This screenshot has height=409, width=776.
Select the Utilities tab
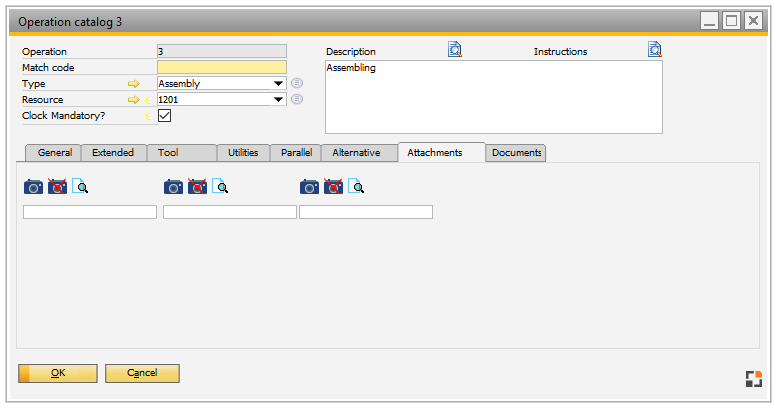(x=243, y=153)
